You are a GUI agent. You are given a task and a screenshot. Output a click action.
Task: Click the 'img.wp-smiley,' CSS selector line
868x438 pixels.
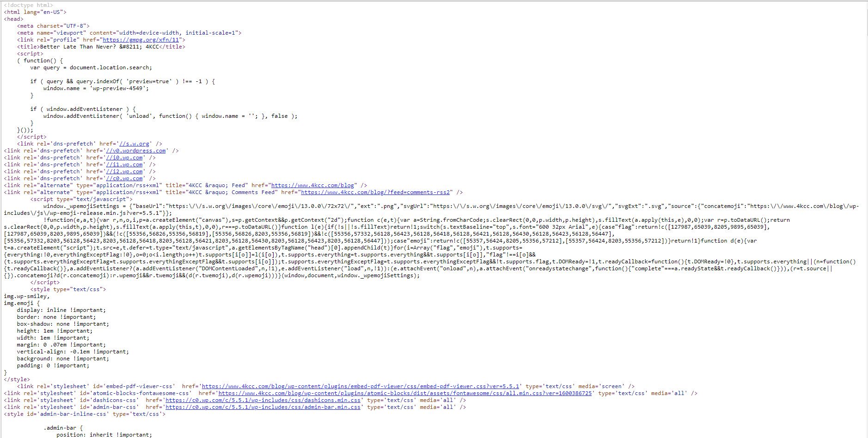point(27,296)
